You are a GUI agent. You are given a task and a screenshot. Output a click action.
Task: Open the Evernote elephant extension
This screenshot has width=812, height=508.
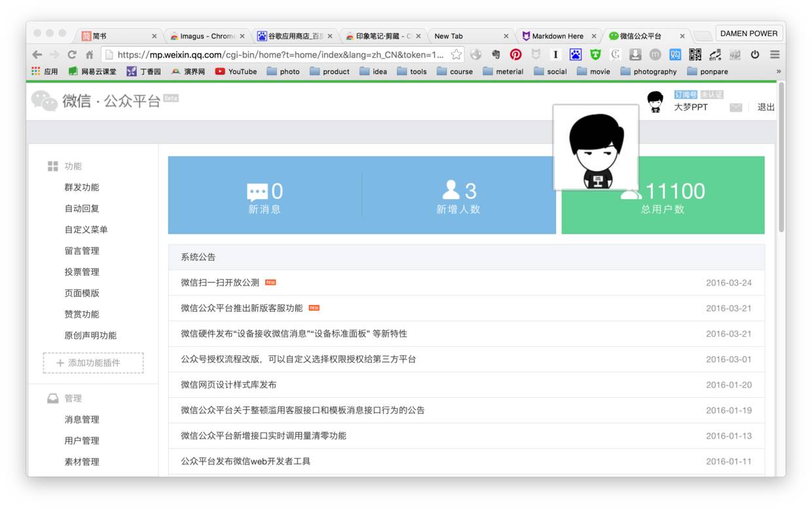496,55
